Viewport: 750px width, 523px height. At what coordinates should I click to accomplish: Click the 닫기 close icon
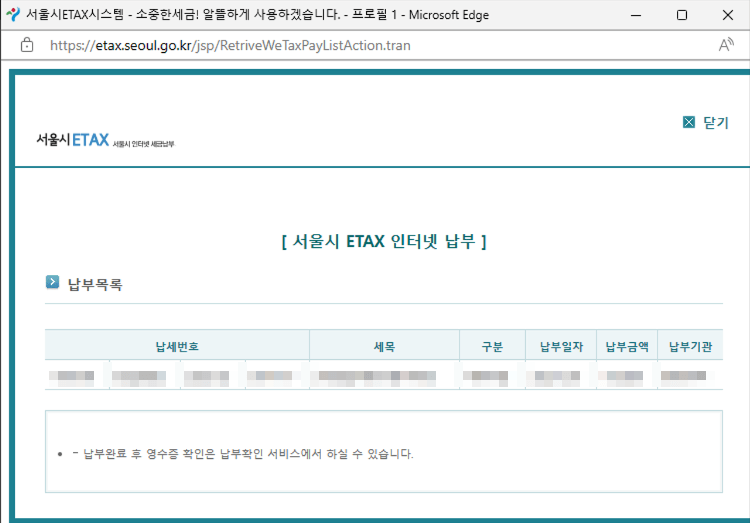click(x=688, y=122)
